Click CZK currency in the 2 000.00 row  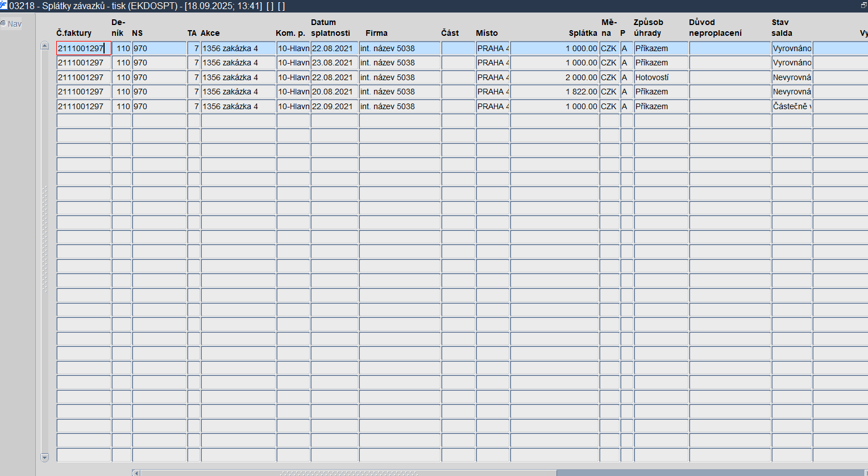click(x=609, y=77)
